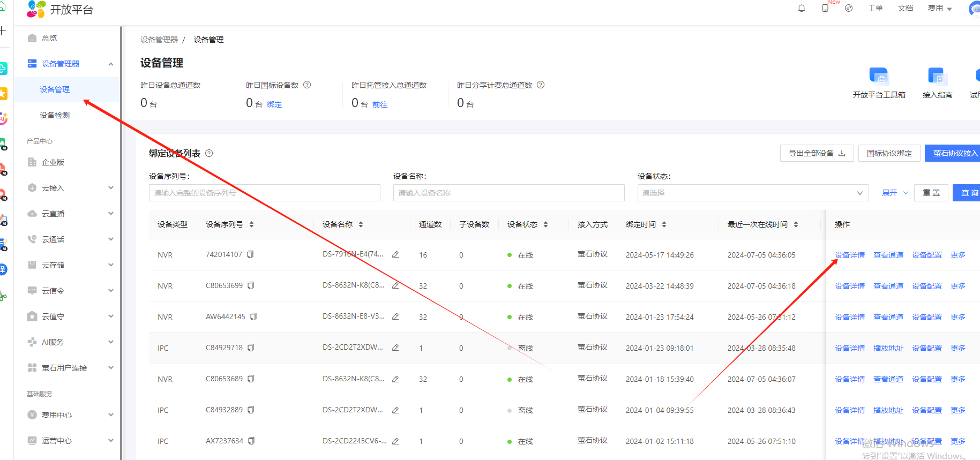Open the 费用 dropdown in header
This screenshot has width=980, height=460.
[x=940, y=8]
